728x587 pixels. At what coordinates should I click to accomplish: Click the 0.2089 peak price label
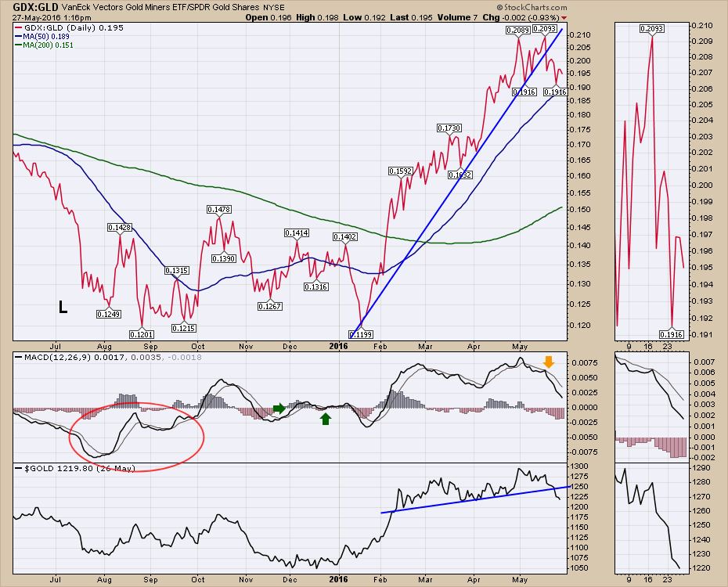(x=517, y=31)
